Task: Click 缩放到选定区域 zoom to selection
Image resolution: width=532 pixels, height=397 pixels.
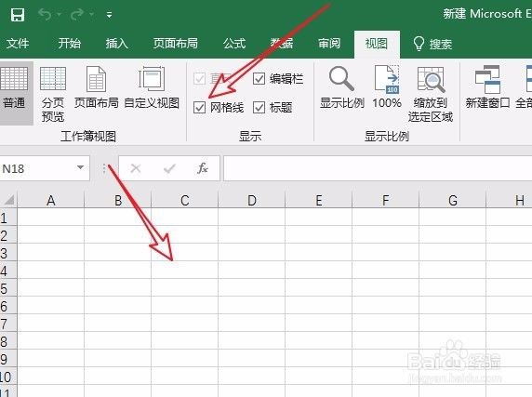Action: tap(431, 94)
